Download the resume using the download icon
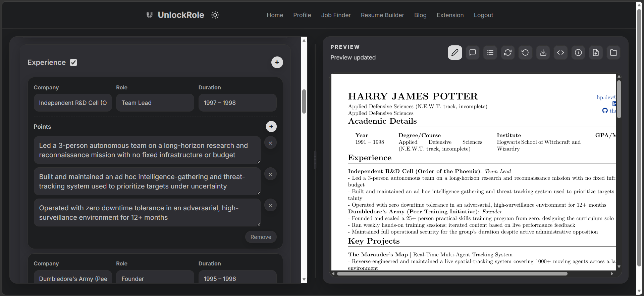The height and width of the screenshot is (296, 644). pos(543,52)
